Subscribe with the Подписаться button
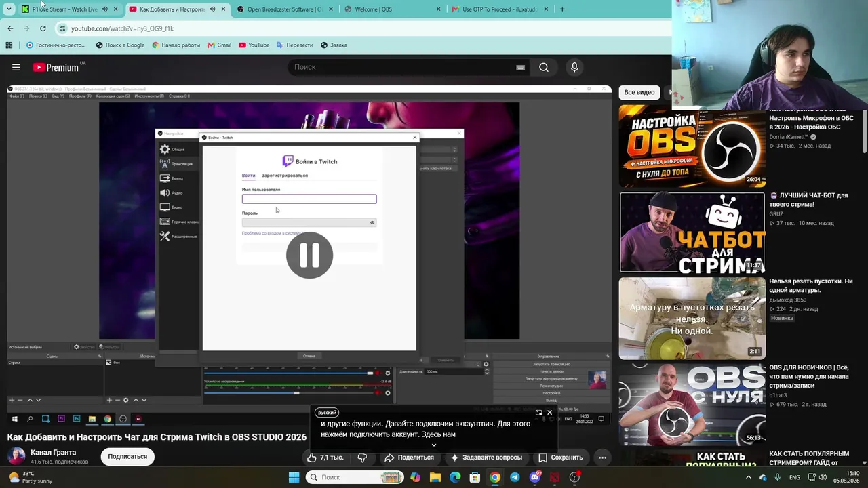This screenshot has width=868, height=488. click(x=127, y=457)
